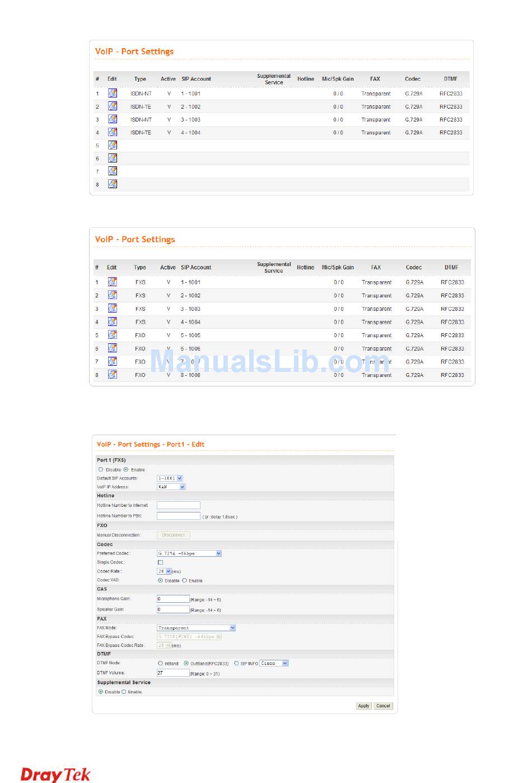Edit FXO port number 7
This screenshot has width=532, height=783.
[113, 361]
